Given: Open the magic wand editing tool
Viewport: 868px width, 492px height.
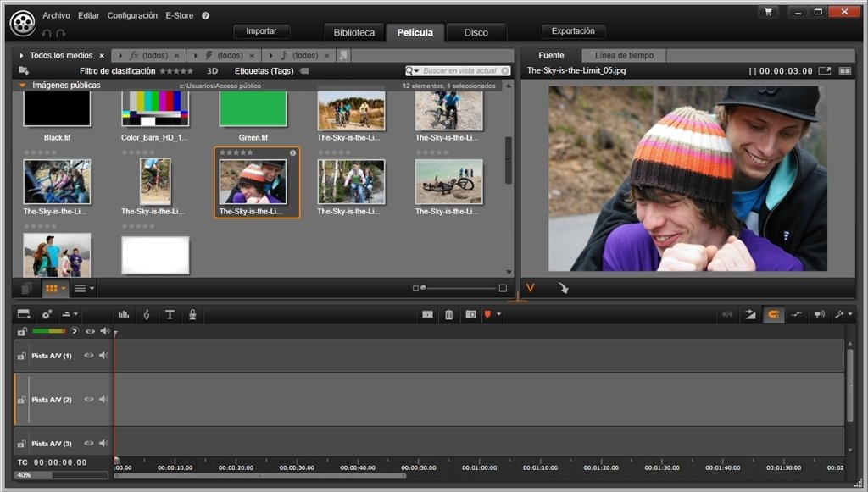Looking at the screenshot, I should (839, 314).
